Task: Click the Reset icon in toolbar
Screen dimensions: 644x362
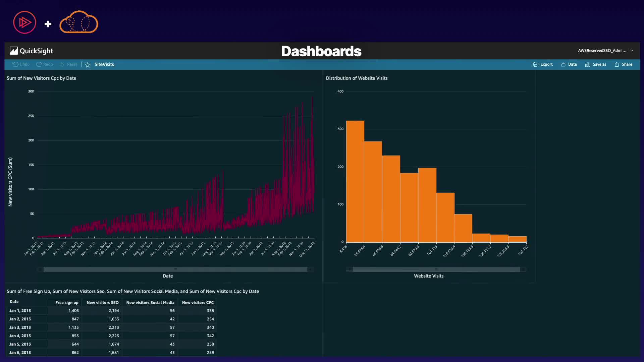Action: point(62,64)
